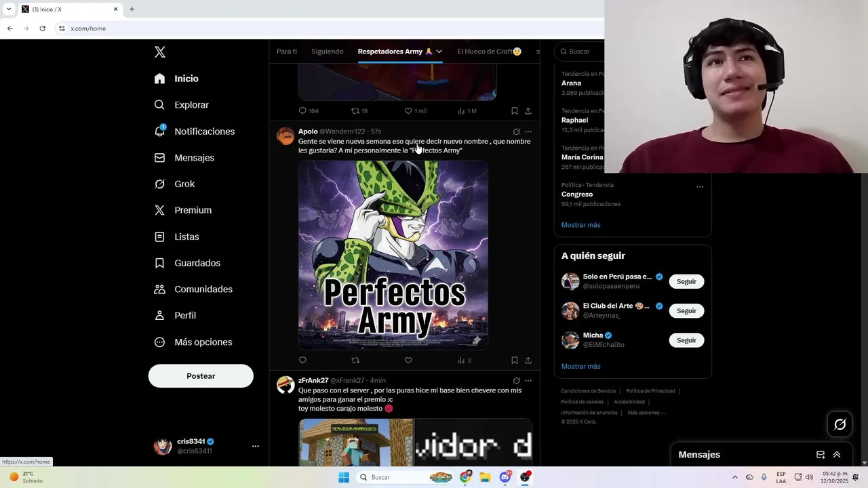The width and height of the screenshot is (868, 488).
Task: Click the X logo in the sidebar
Action: pyautogui.click(x=159, y=52)
